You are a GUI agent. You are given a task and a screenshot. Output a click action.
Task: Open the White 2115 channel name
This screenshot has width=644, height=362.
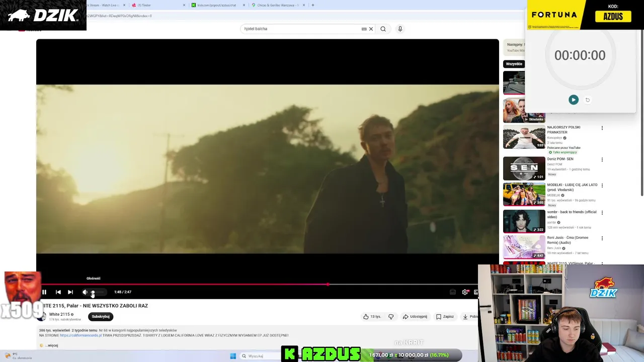pyautogui.click(x=59, y=314)
